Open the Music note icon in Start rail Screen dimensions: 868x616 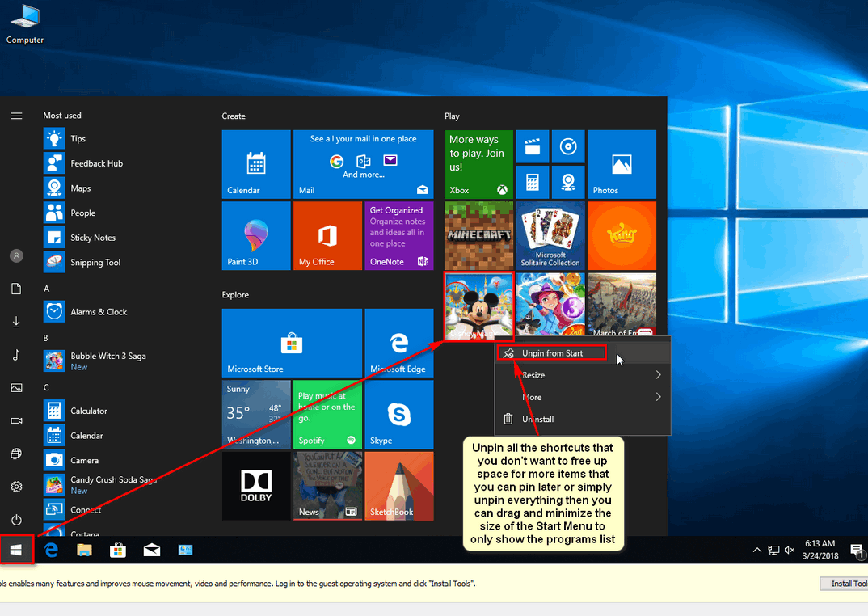pyautogui.click(x=17, y=355)
